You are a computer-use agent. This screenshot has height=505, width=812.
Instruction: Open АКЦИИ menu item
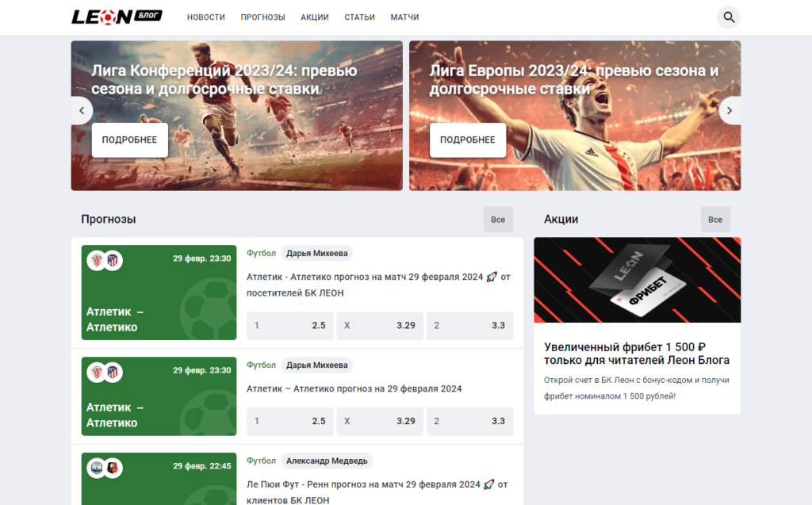[x=315, y=17]
